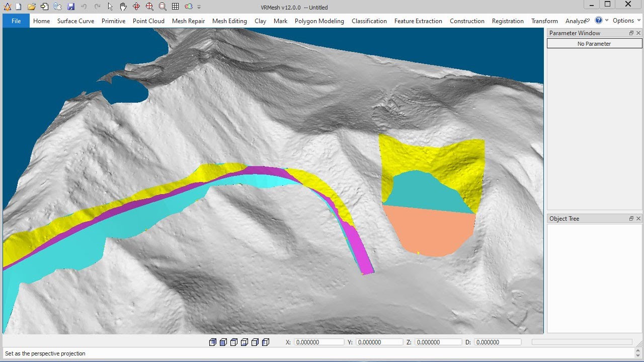Close the Parameter Window panel
This screenshot has height=362, width=644.
point(638,33)
